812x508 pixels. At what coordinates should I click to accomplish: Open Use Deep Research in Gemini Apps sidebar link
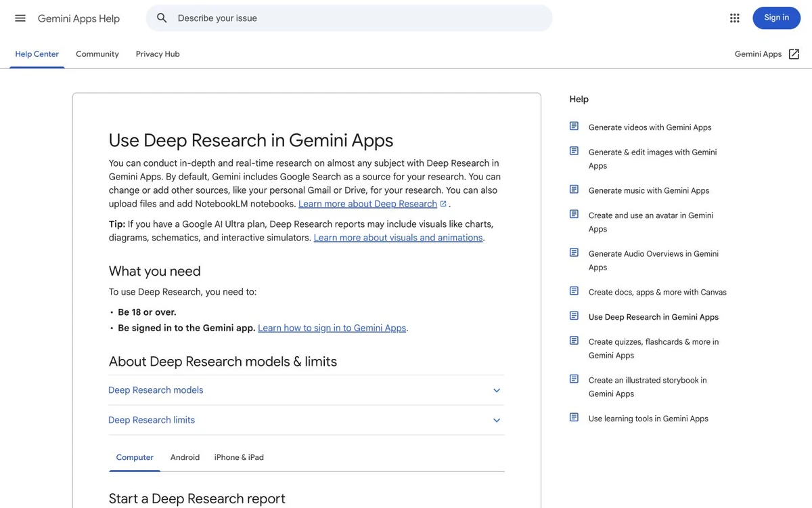(654, 317)
